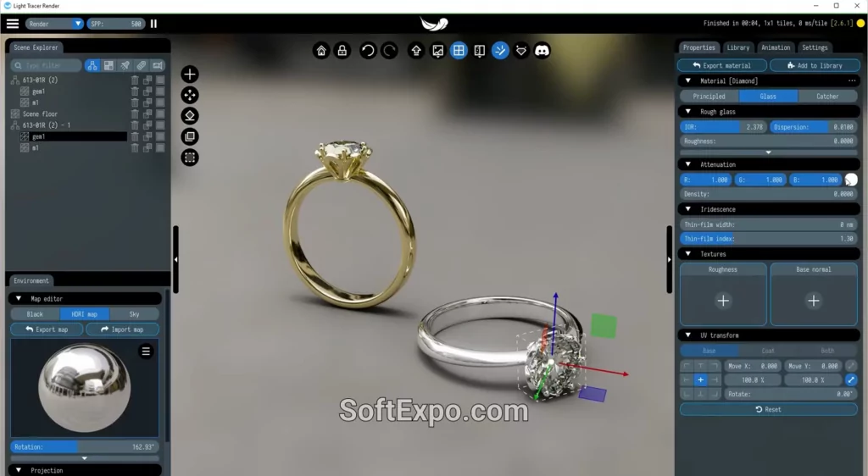Click the Export map button
The image size is (868, 476).
[47, 329]
